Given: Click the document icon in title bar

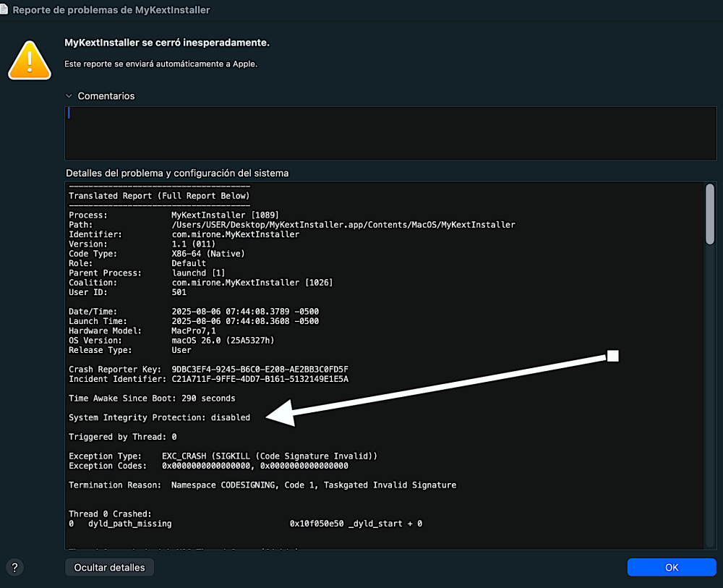Looking at the screenshot, I should (4, 9).
